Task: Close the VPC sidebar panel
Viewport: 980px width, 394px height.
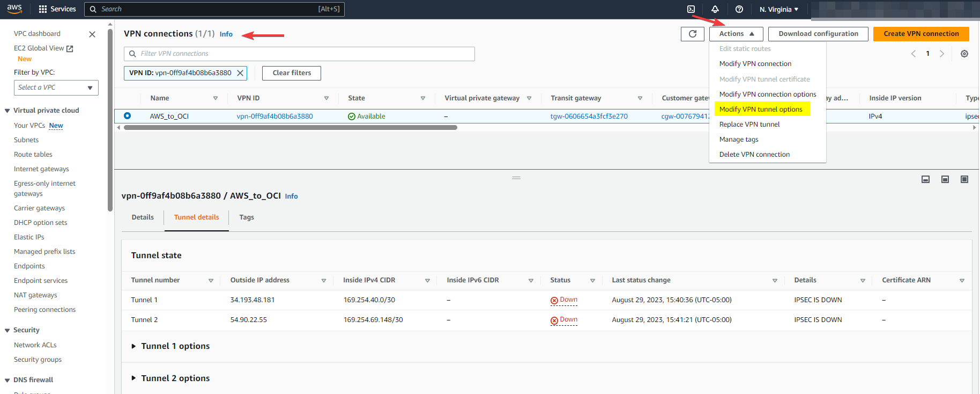Action: tap(92, 34)
